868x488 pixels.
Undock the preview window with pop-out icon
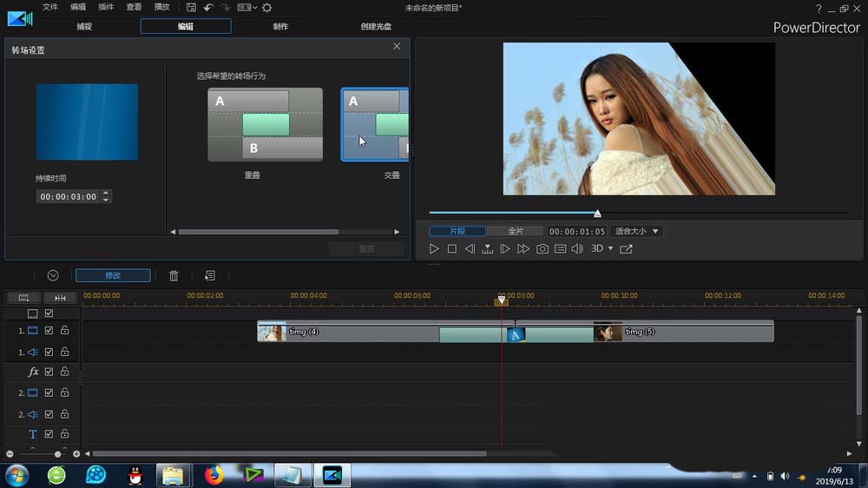pyautogui.click(x=626, y=249)
